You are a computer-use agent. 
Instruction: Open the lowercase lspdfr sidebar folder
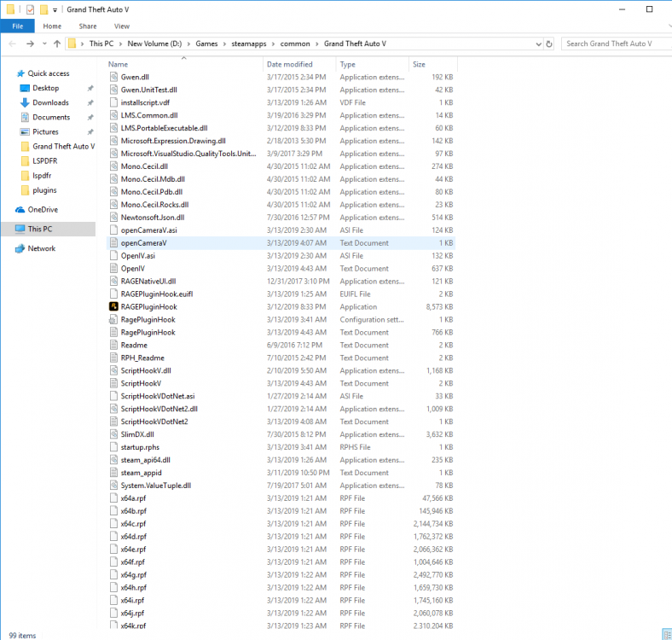[x=42, y=176]
